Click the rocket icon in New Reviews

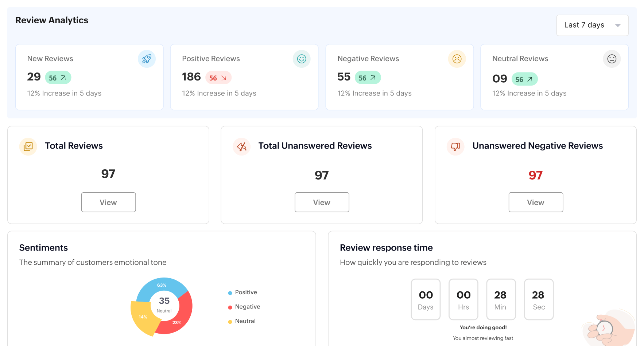click(x=147, y=59)
